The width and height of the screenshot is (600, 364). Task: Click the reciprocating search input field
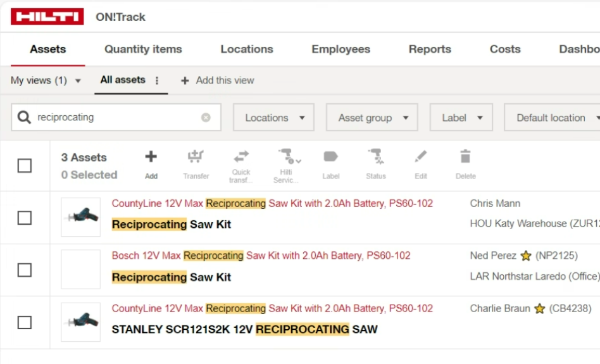[117, 118]
